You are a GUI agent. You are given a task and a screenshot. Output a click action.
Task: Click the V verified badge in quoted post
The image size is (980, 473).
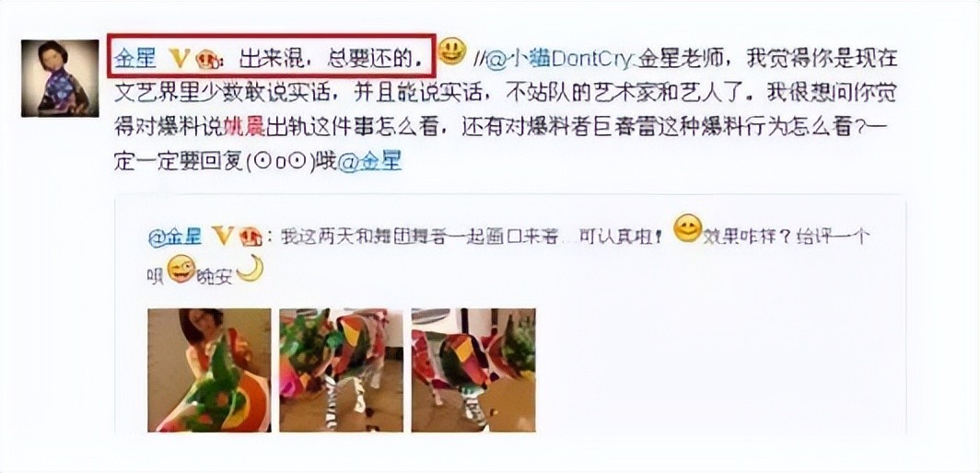coord(223,236)
